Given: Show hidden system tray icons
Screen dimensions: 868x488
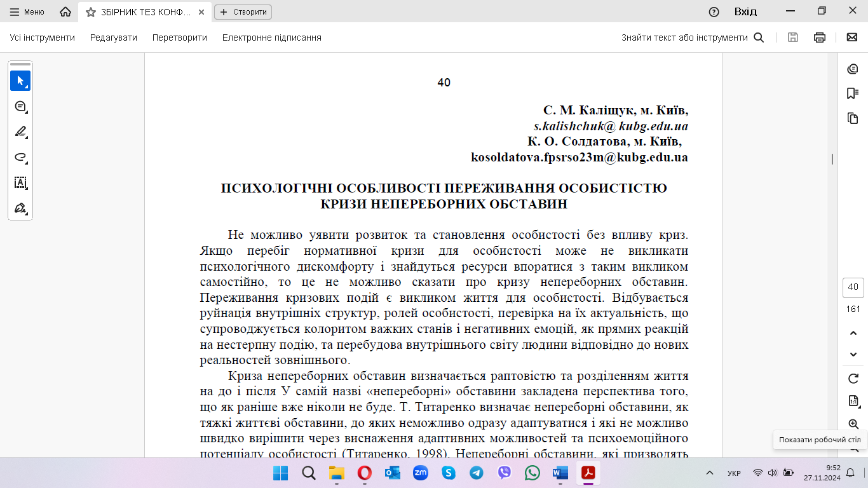Looking at the screenshot, I should [710, 473].
